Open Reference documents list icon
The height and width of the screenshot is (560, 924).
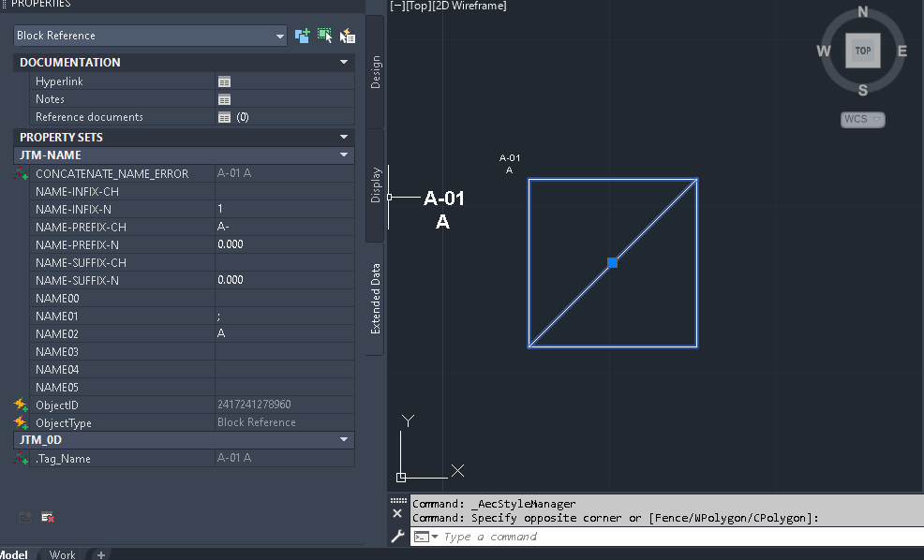[x=224, y=117]
